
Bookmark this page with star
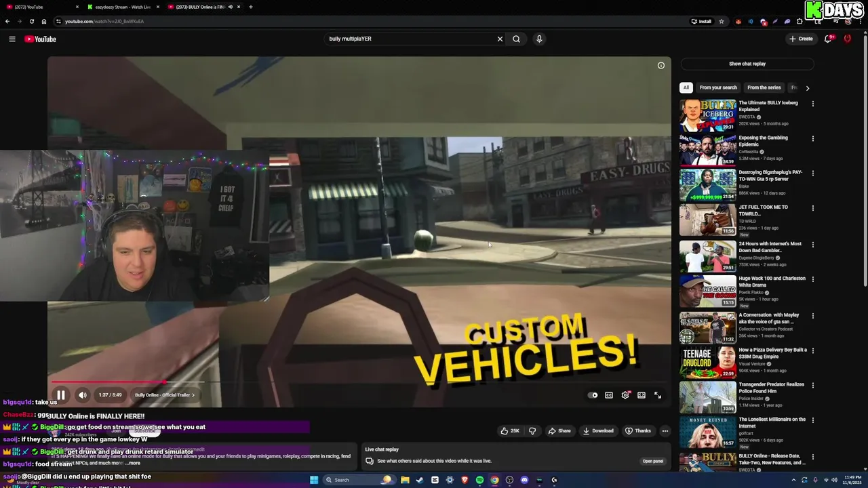(721, 21)
